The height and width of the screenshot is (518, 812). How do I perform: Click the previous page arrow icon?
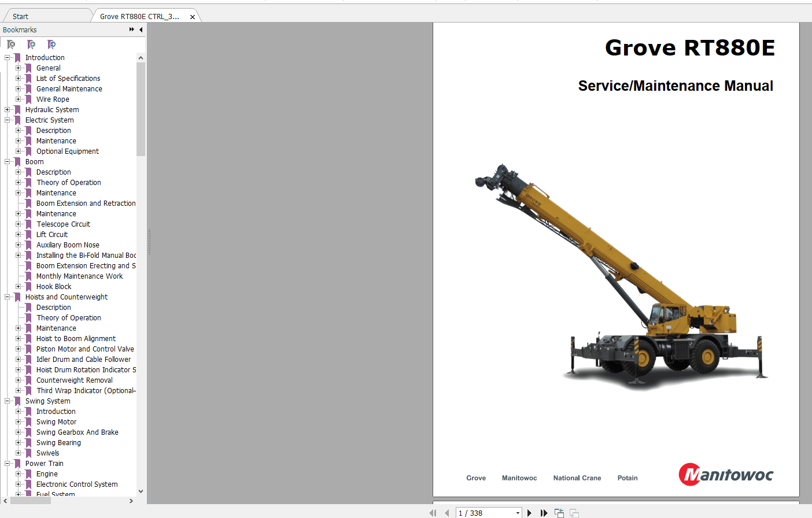coord(446,513)
